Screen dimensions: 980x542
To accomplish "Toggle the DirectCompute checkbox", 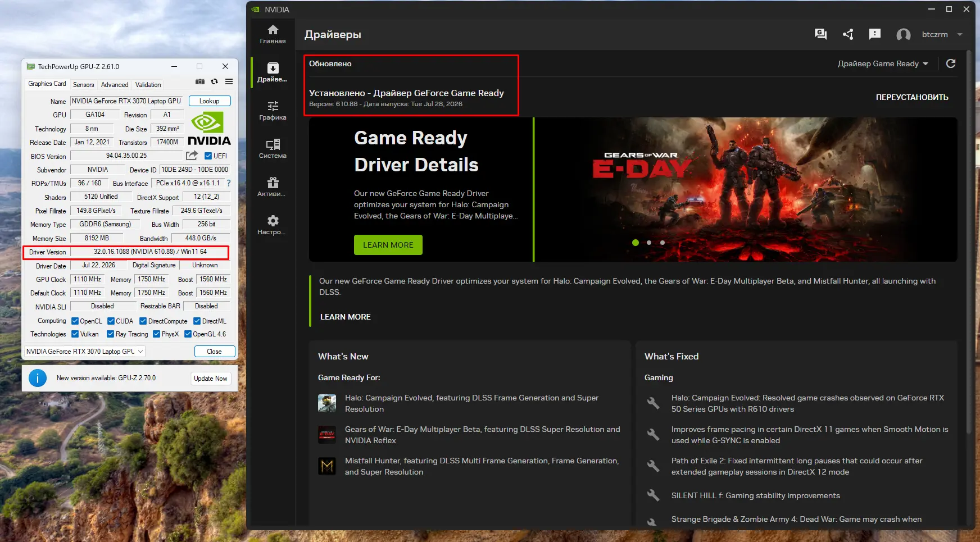I will coord(143,321).
